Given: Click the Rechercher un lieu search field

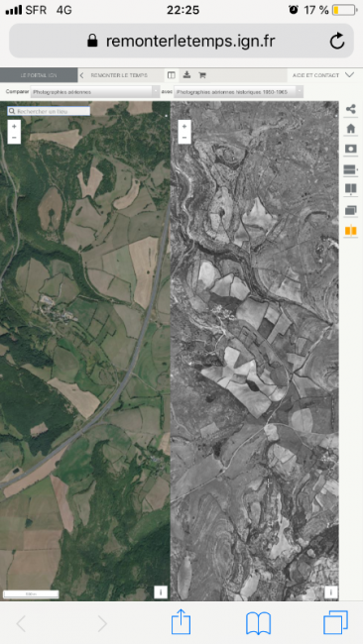Looking at the screenshot, I should pos(49,111).
